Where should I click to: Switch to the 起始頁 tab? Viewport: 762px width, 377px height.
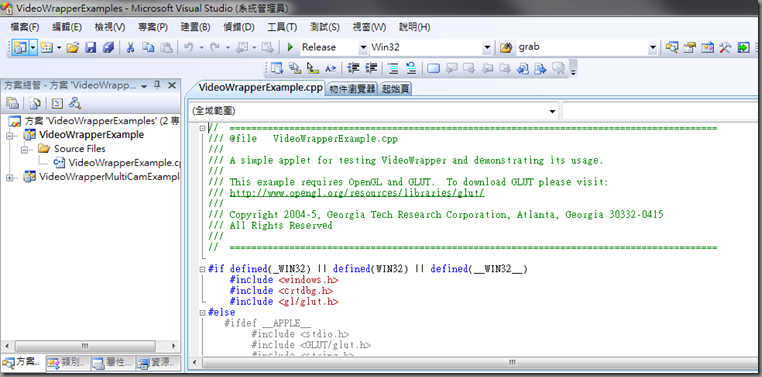[396, 89]
